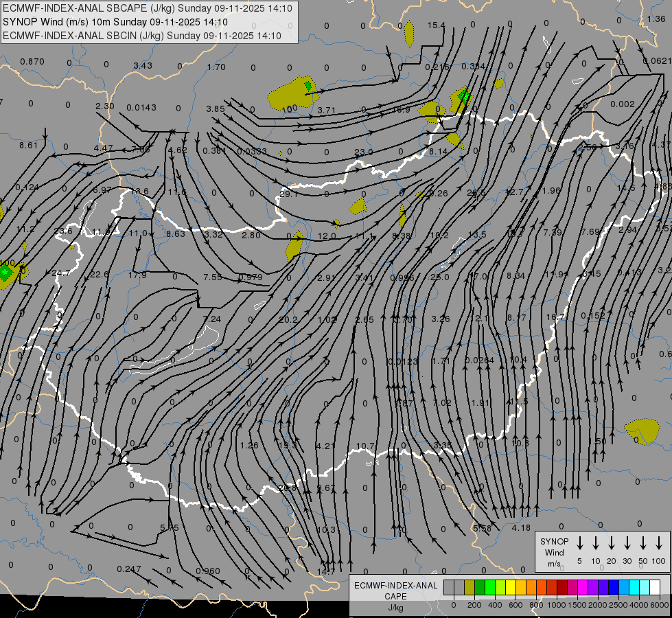
Task: Click the map value '4.18'
Action: (x=521, y=528)
